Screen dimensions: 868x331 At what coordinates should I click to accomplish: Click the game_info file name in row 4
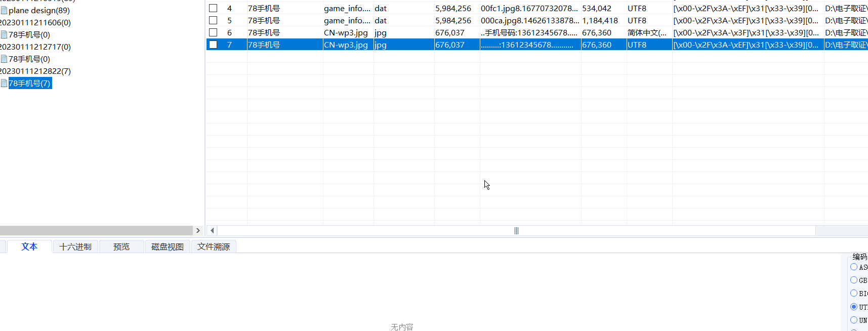(x=347, y=8)
